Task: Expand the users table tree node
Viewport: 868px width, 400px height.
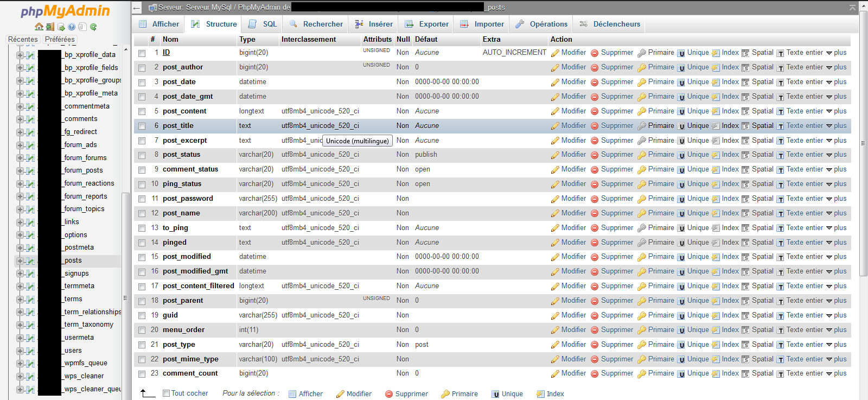Action: tap(20, 351)
